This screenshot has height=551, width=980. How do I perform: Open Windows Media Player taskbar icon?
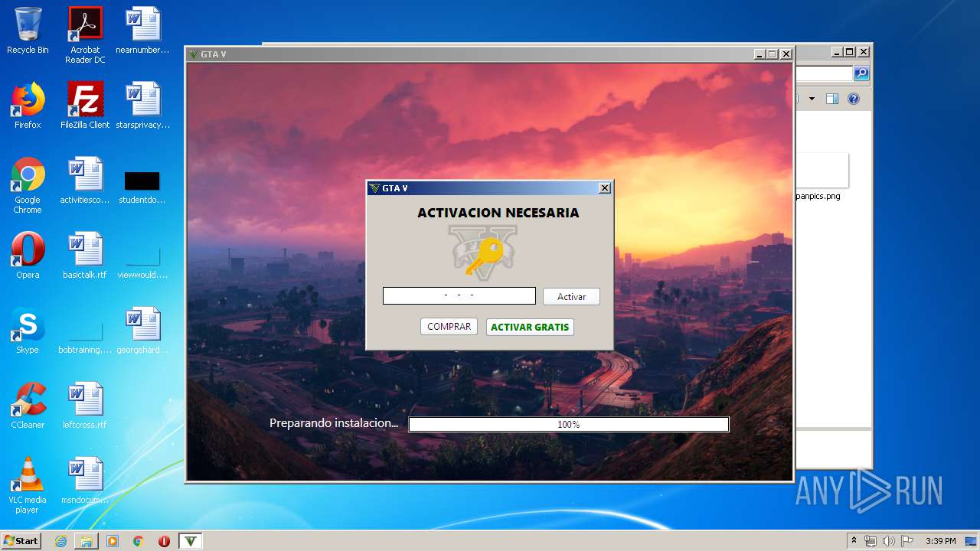[113, 541]
